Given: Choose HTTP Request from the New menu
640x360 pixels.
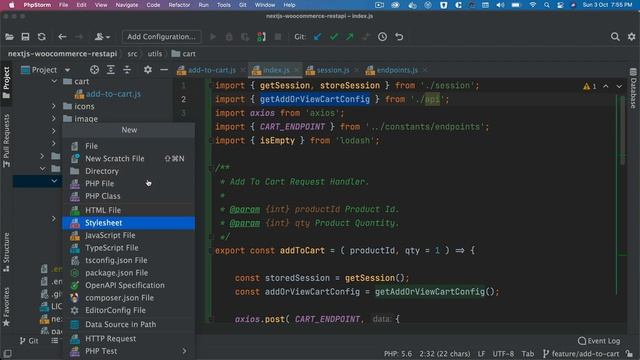Looking at the screenshot, I should [129, 338].
